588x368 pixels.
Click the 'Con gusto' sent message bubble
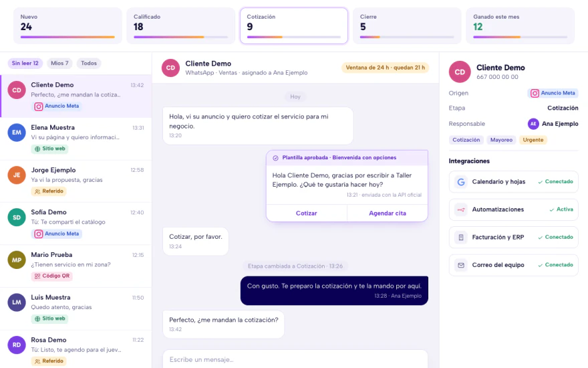click(334, 290)
